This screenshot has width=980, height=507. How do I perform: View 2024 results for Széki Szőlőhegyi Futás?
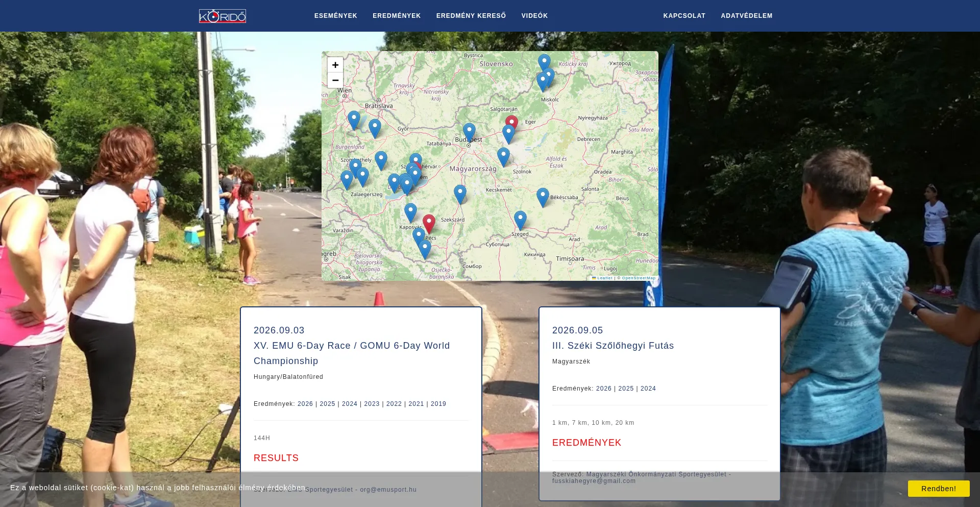point(648,389)
